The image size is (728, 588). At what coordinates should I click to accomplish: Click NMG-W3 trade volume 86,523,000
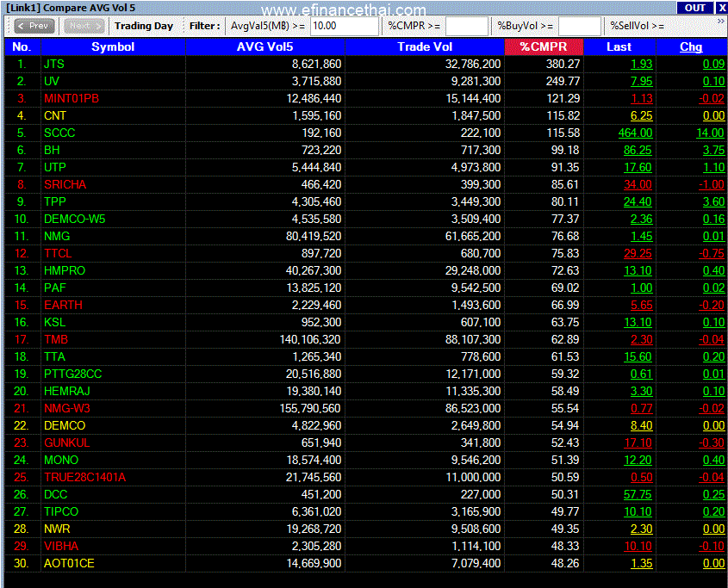pyautogui.click(x=473, y=408)
